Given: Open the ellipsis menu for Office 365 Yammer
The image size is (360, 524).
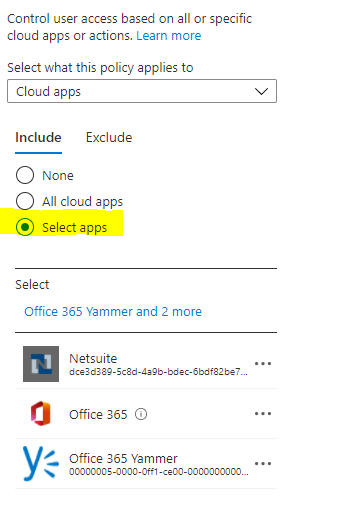Looking at the screenshot, I should [x=263, y=464].
